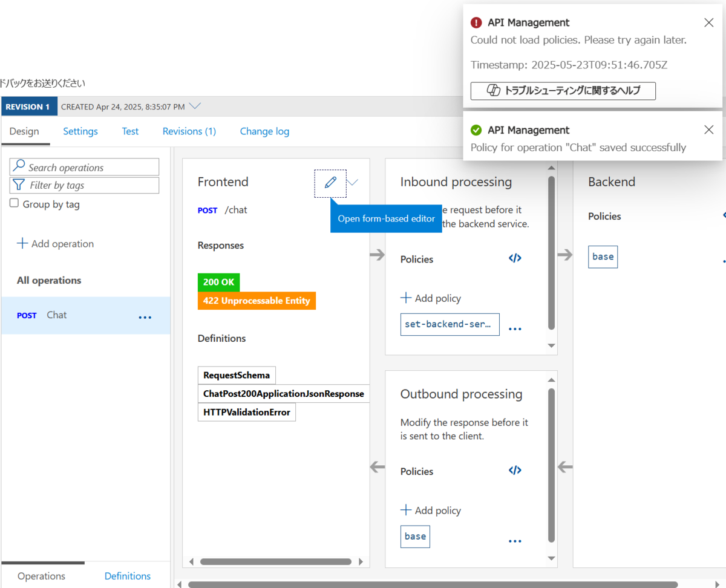Switch to the Test tab
Viewport: 726px width, 588px height.
click(x=130, y=131)
